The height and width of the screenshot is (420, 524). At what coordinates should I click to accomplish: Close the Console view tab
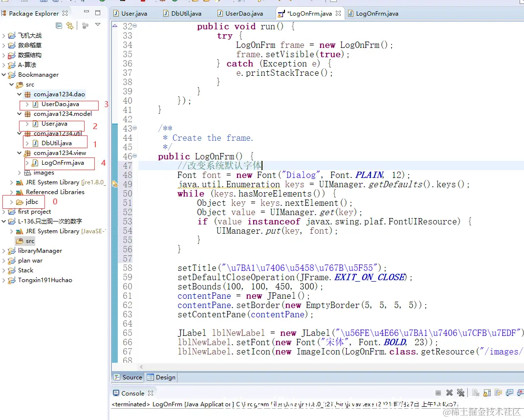click(151, 393)
